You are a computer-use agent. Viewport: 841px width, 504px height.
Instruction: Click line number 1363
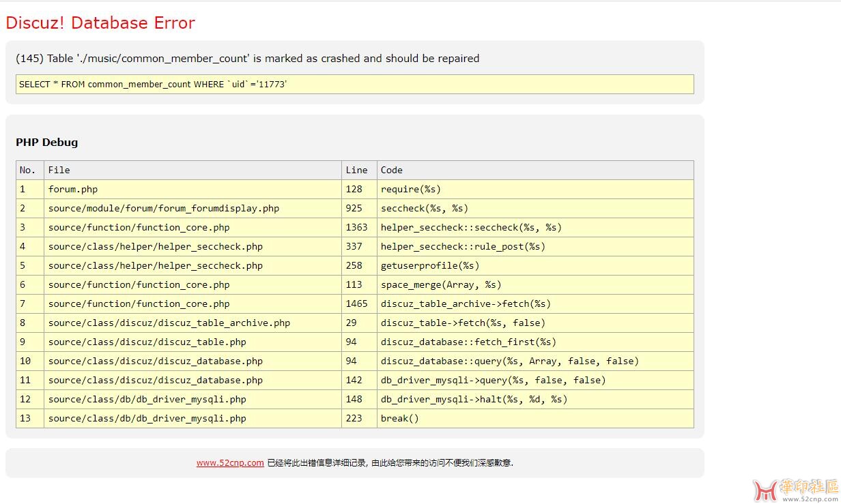coord(360,227)
